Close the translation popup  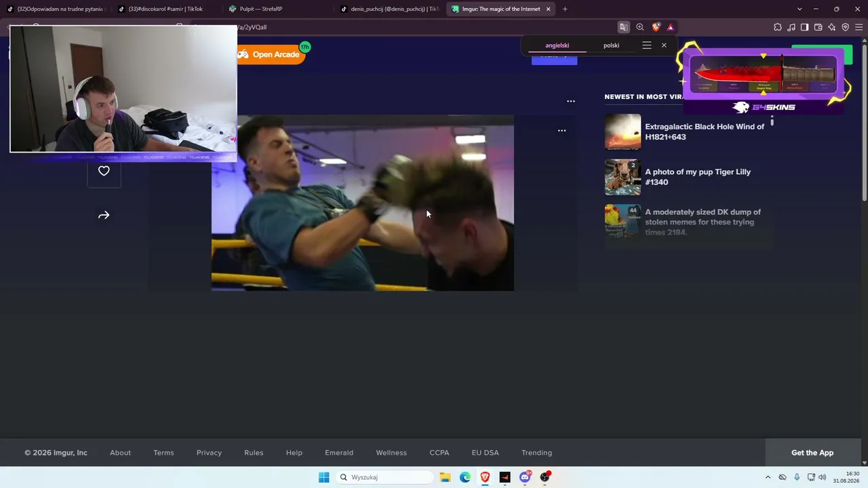click(x=664, y=45)
